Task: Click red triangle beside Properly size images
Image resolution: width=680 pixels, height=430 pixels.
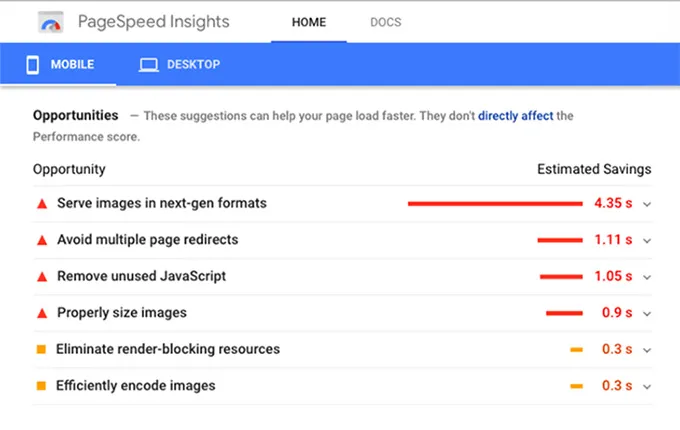Action: coord(42,313)
